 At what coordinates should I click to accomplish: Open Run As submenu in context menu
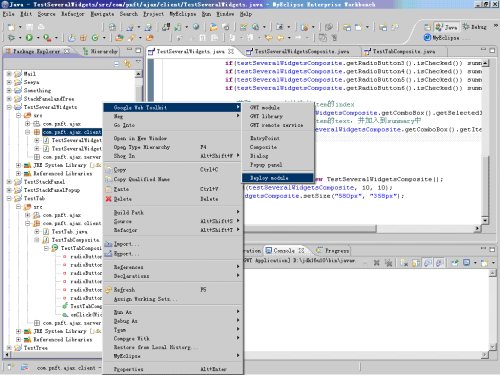click(x=173, y=312)
